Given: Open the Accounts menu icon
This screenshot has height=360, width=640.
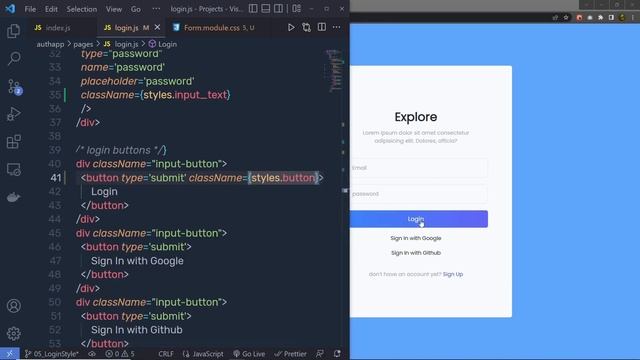Looking at the screenshot, I should coord(13,306).
